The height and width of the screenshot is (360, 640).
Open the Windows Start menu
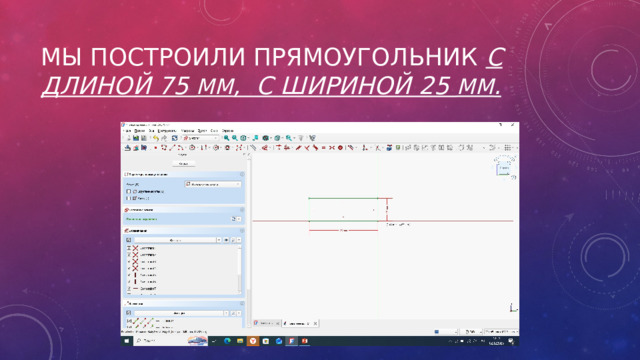coord(127,341)
